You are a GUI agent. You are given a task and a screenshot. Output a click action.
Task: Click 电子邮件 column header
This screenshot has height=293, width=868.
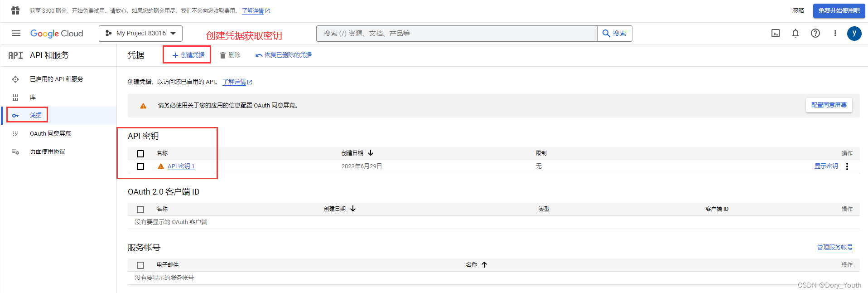(x=168, y=265)
